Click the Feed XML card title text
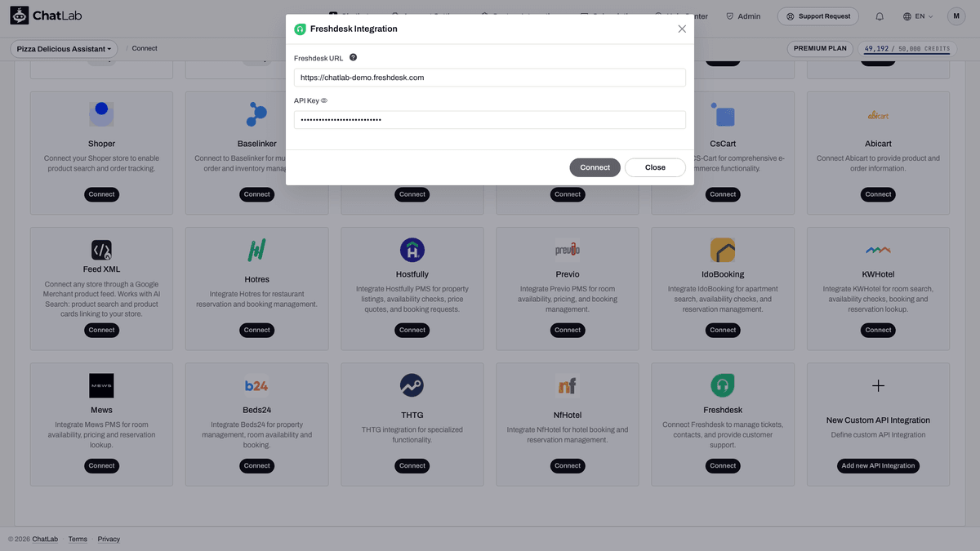 point(101,269)
